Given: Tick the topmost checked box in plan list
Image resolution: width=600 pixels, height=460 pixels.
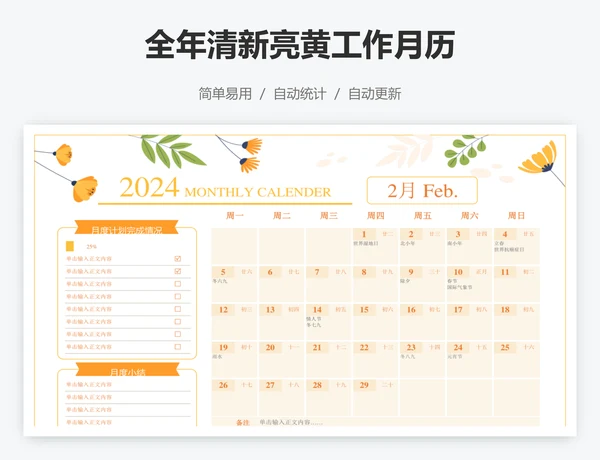Looking at the screenshot, I should (178, 259).
